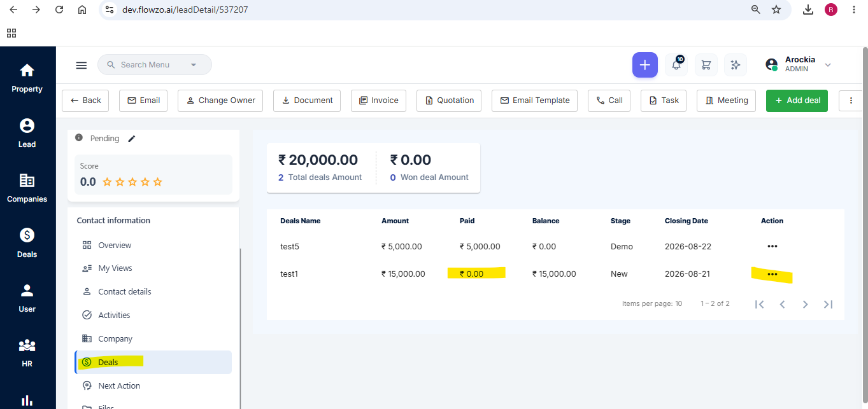Viewport: 868px width, 409px height.
Task: Click the info icon beside Pending
Action: [79, 137]
